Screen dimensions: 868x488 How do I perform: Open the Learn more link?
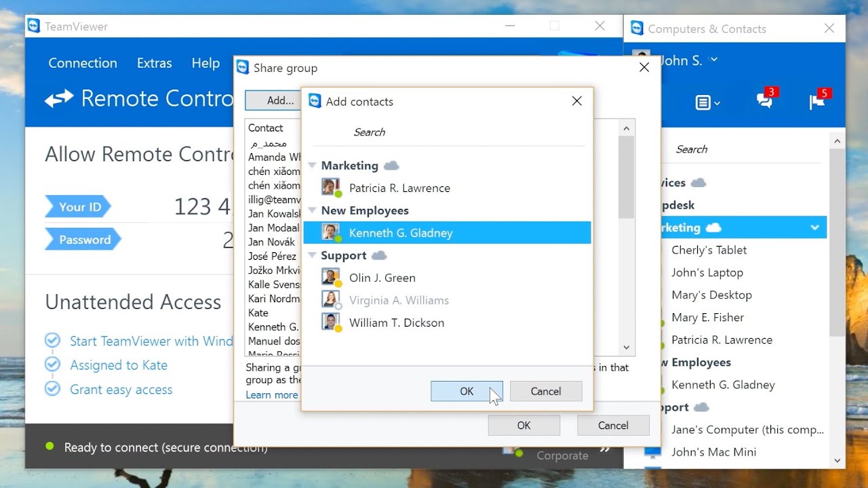(272, 394)
